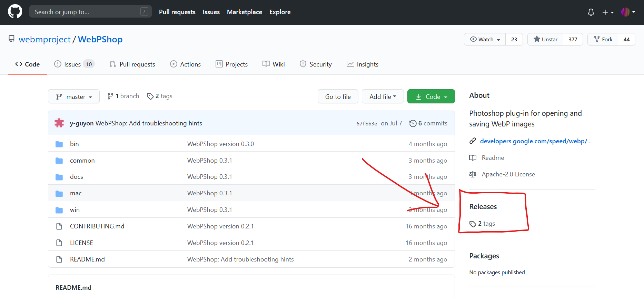View the 6 commits history
This screenshot has height=298, width=644.
coord(428,123)
